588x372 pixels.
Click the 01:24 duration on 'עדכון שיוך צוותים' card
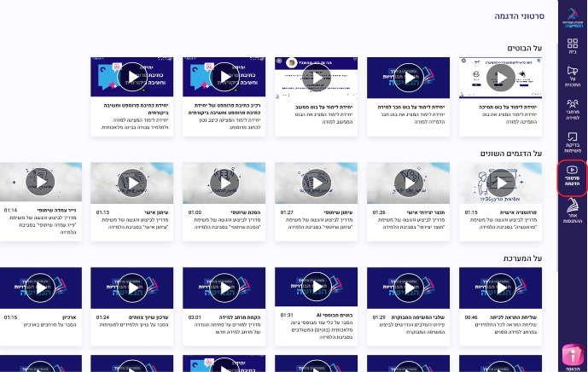pos(102,317)
